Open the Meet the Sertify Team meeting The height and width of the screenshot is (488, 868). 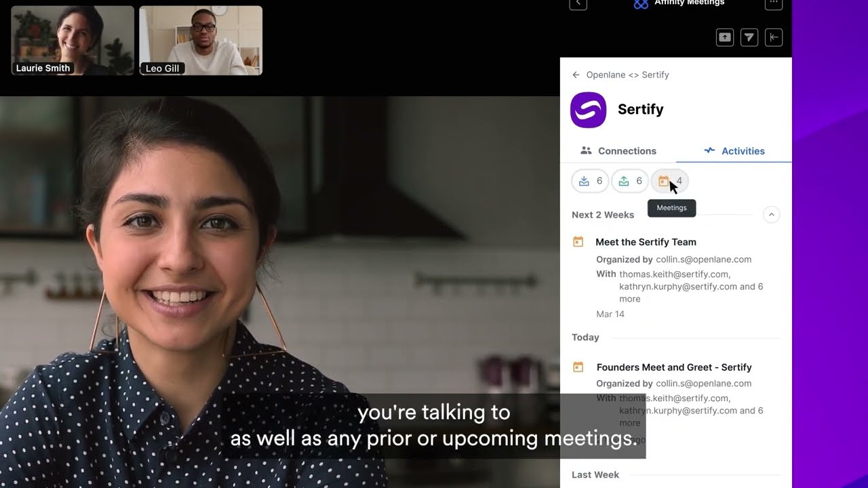pos(646,242)
